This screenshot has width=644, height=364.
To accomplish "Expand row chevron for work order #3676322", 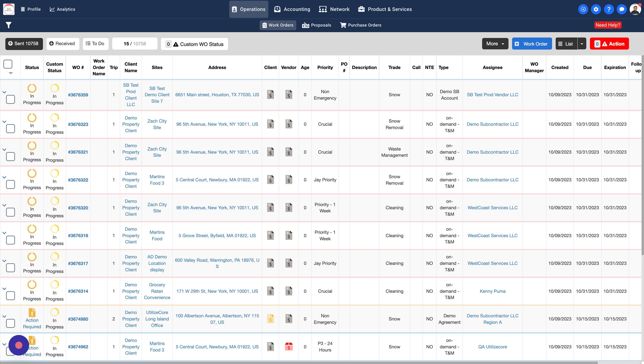I will coord(4,177).
